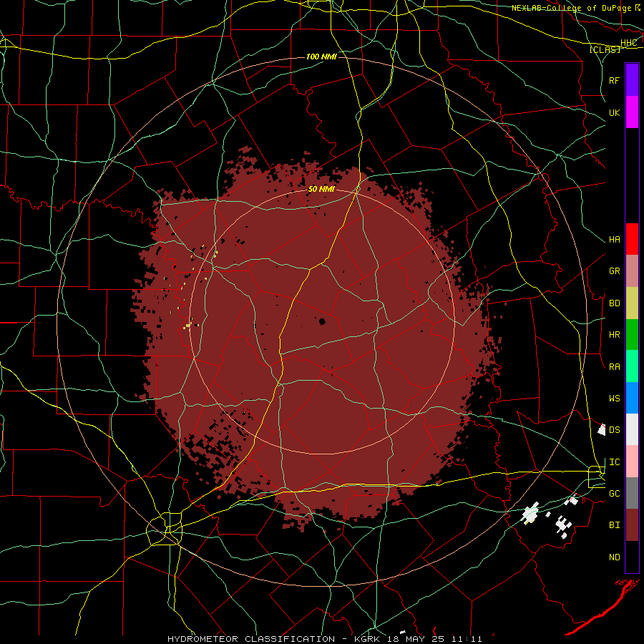Click the RA light green legend swatch

[x=632, y=366]
